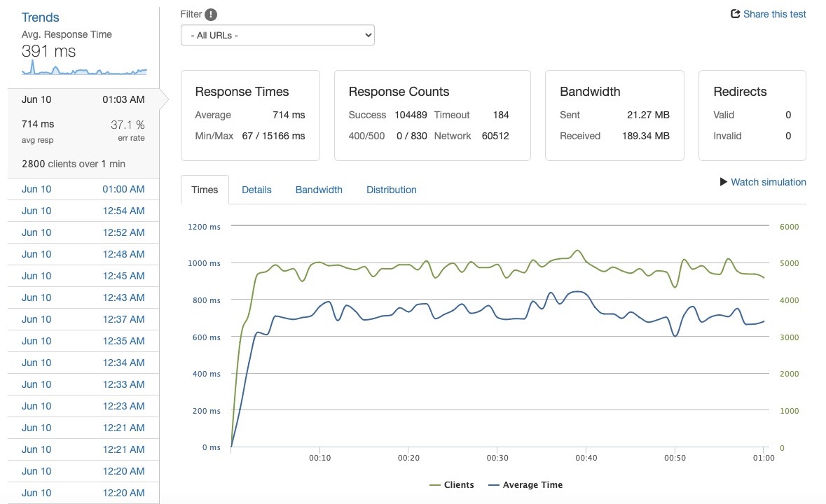Click the 391 ms trend average value
Image resolution: width=826 pixels, height=504 pixels.
click(x=48, y=51)
